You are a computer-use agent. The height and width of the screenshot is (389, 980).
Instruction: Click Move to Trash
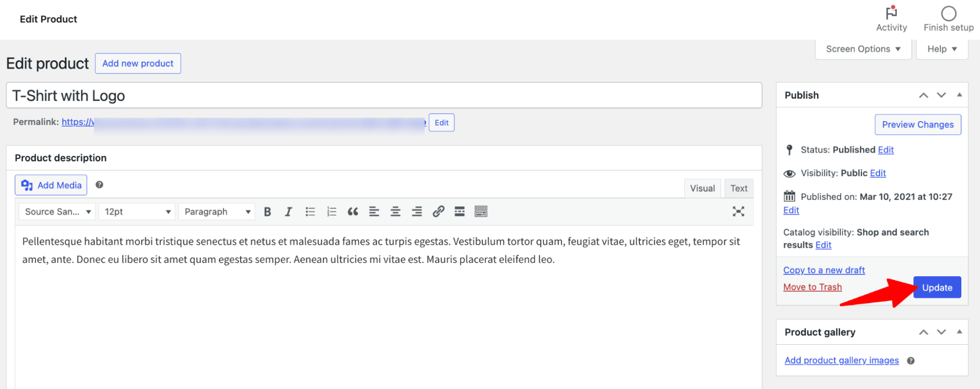(x=812, y=287)
